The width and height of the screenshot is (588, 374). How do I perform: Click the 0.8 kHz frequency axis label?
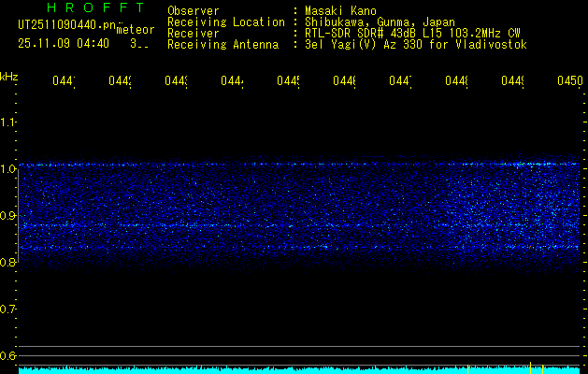coord(8,263)
